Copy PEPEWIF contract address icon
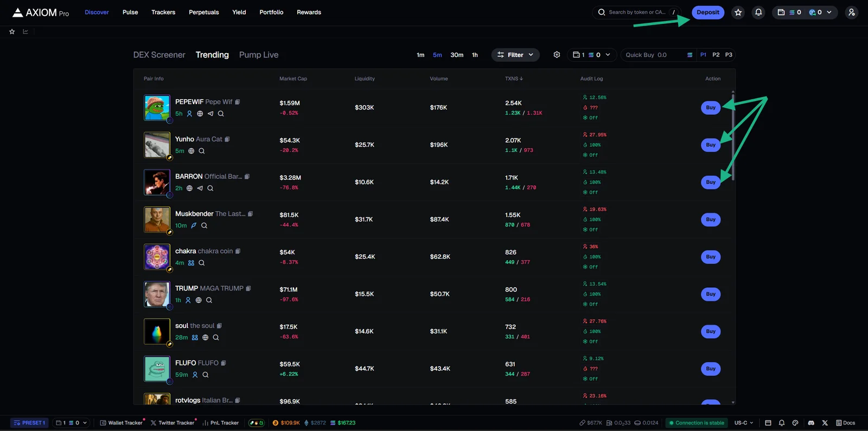 (238, 102)
